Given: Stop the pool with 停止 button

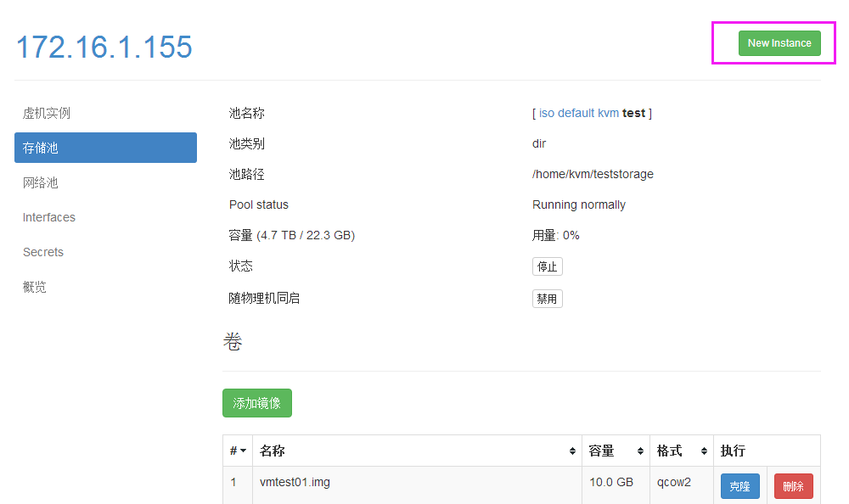Looking at the screenshot, I should click(x=547, y=266).
